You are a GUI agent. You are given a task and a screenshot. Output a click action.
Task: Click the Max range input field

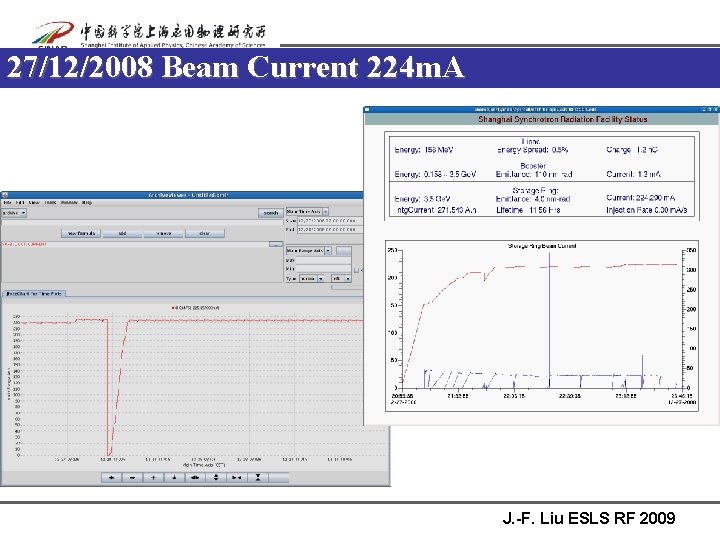click(323, 260)
